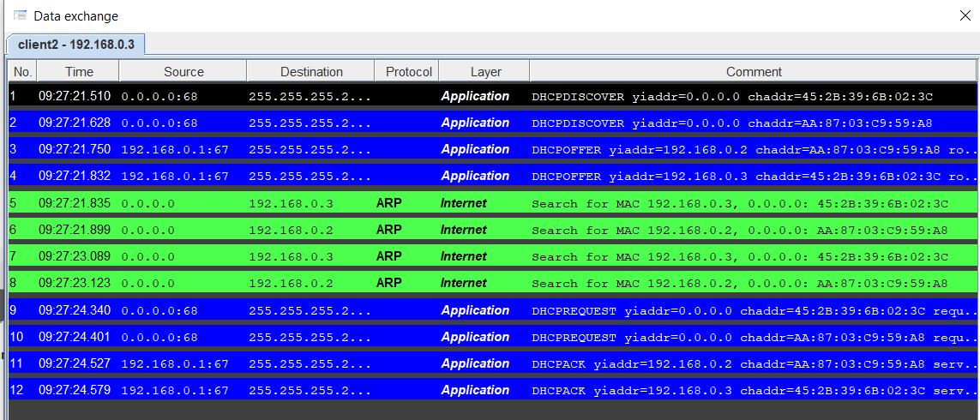The image size is (980, 420).
Task: Click the Layer column header
Action: (485, 72)
